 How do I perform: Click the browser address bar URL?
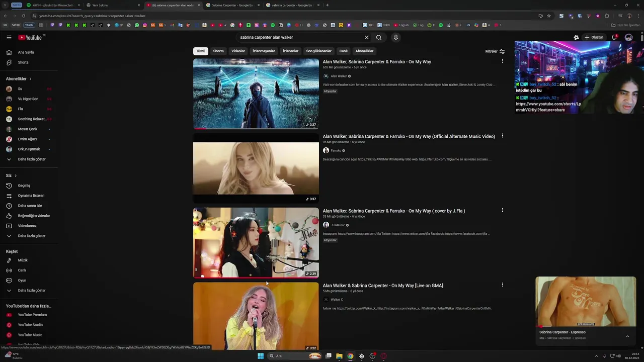(92, 16)
